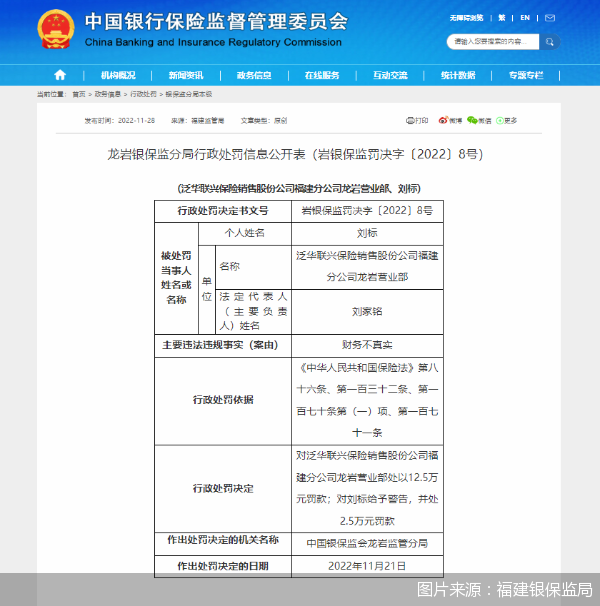Click the penalty decision text 12.5万元罚款
Viewport: 600px width, 606px height.
pyautogui.click(x=367, y=488)
